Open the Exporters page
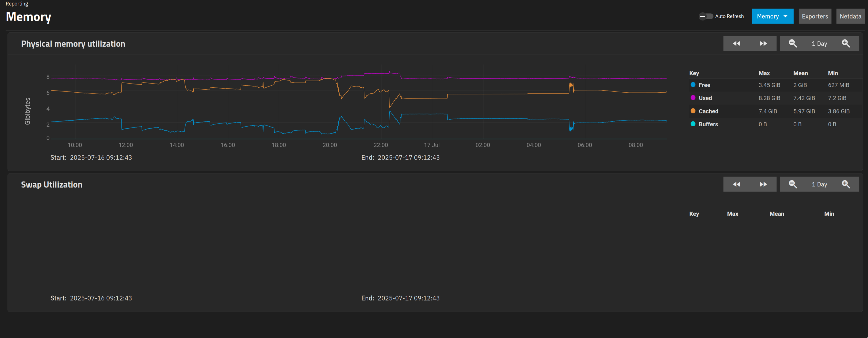The image size is (868, 338). 814,16
